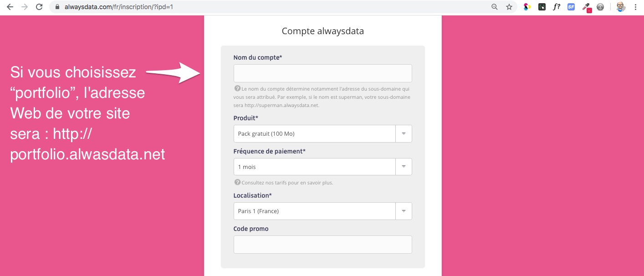The height and width of the screenshot is (276, 644).
Task: Click the padlock site security icon
Action: [57, 7]
